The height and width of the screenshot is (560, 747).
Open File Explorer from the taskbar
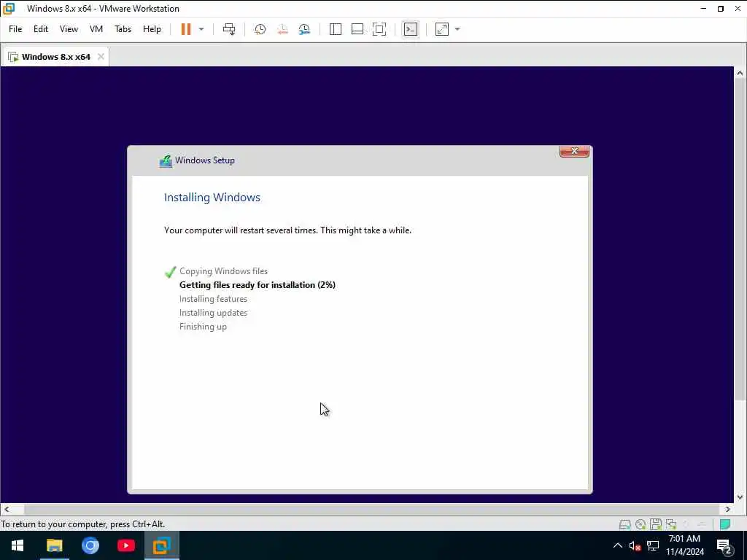click(54, 545)
